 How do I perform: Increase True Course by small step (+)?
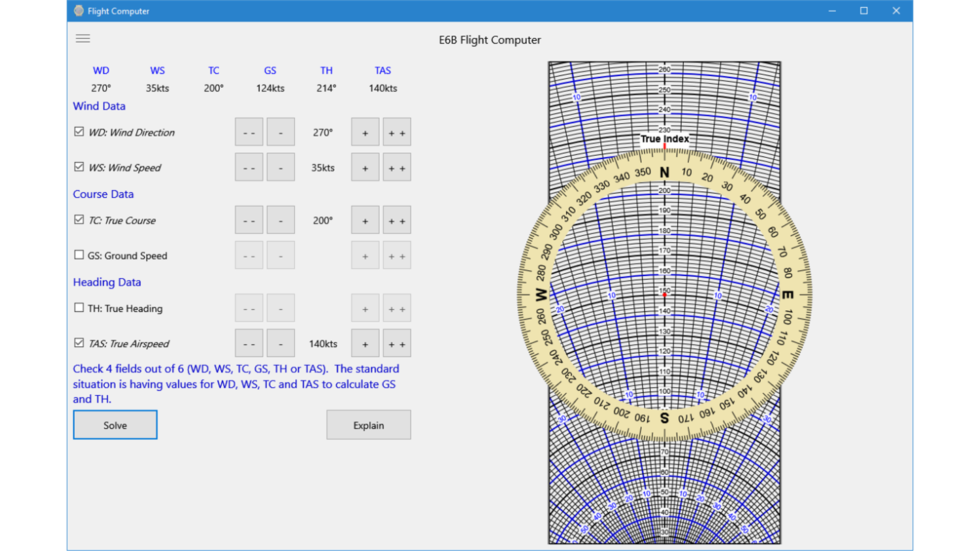click(x=365, y=220)
